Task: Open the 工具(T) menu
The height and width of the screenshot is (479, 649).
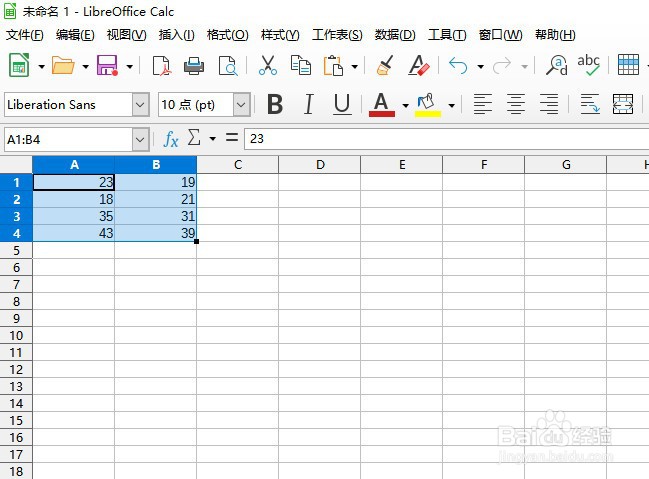Action: 447,35
